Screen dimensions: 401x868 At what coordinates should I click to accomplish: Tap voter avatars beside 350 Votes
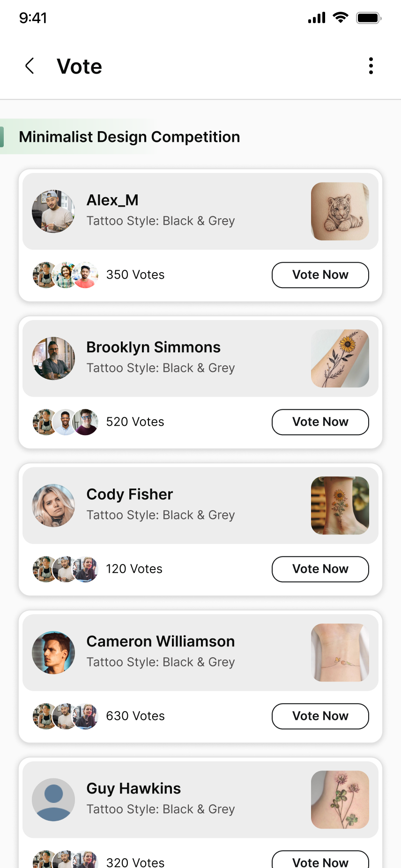point(66,275)
